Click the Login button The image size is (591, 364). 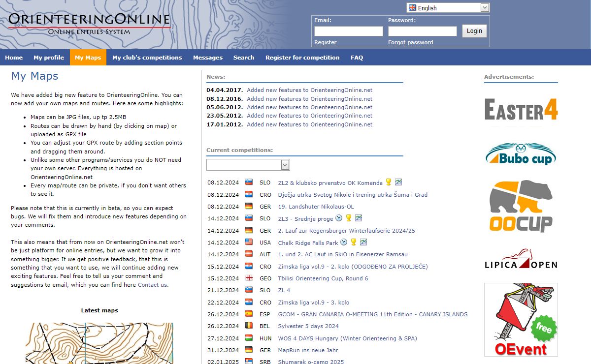click(x=474, y=31)
